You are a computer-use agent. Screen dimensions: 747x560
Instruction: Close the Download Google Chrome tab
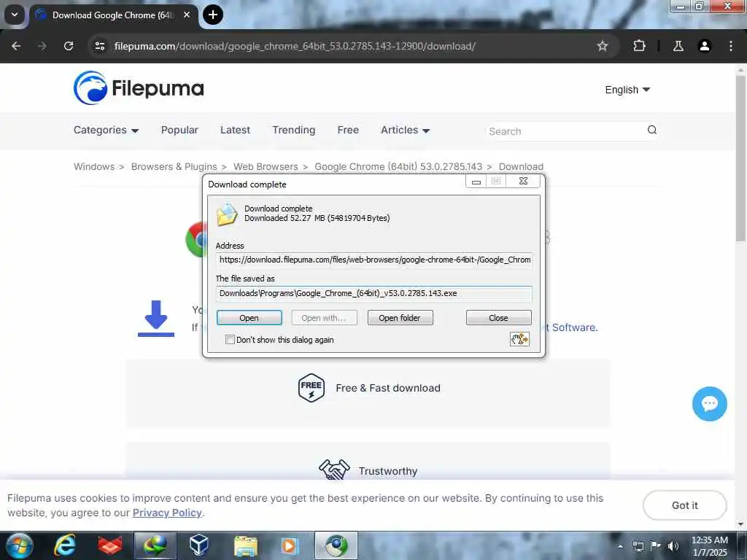pos(187,15)
